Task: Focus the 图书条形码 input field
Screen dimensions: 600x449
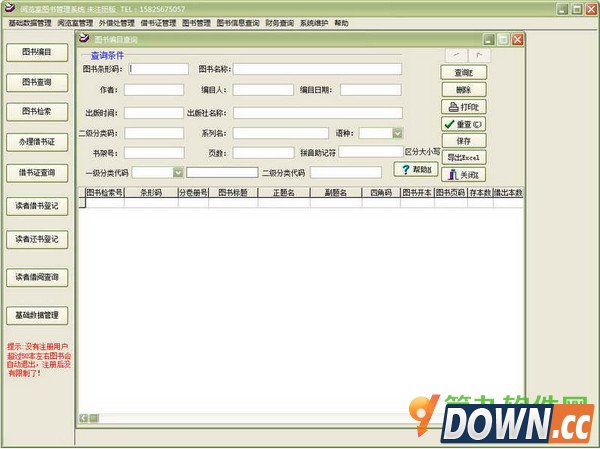Action: 158,69
